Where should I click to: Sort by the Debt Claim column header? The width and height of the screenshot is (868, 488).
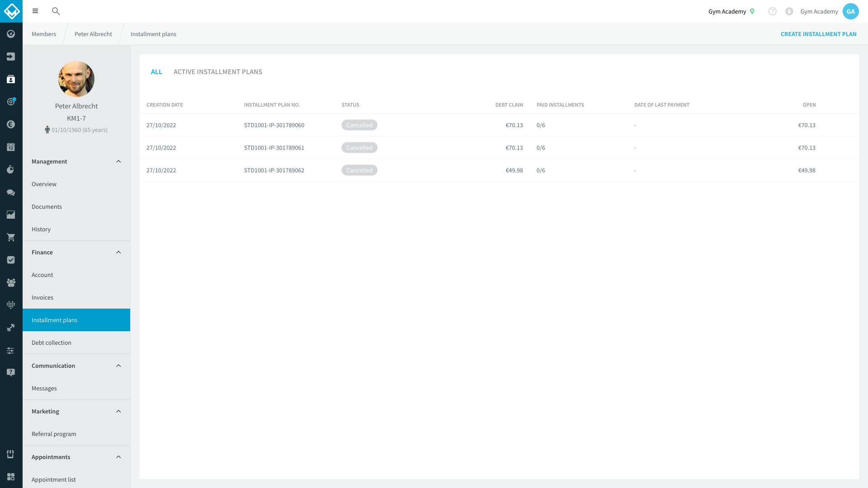coord(509,105)
